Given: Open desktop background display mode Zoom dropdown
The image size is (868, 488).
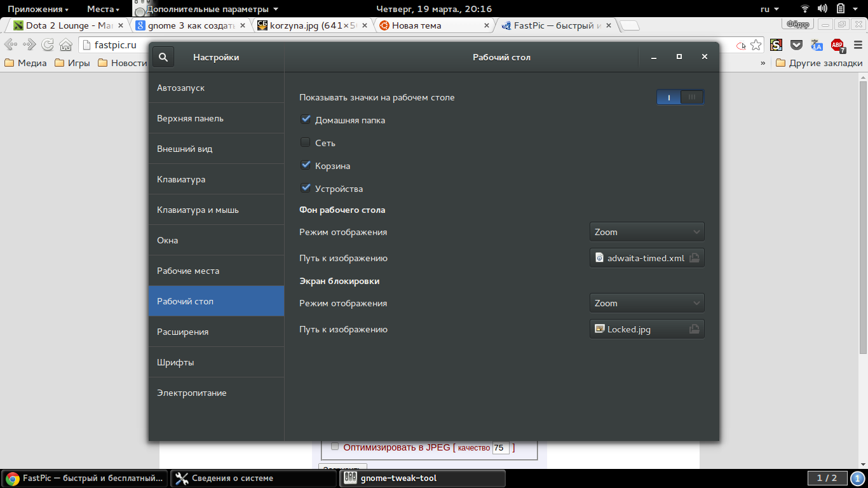Looking at the screenshot, I should 647,232.
